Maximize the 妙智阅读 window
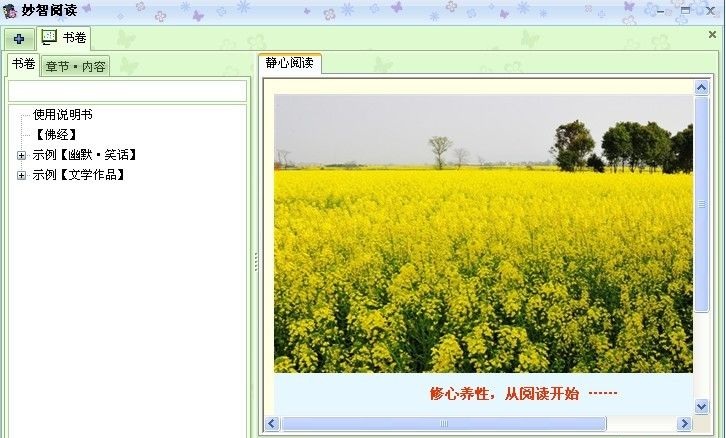Image resolution: width=726 pixels, height=438 pixels. pos(686,10)
